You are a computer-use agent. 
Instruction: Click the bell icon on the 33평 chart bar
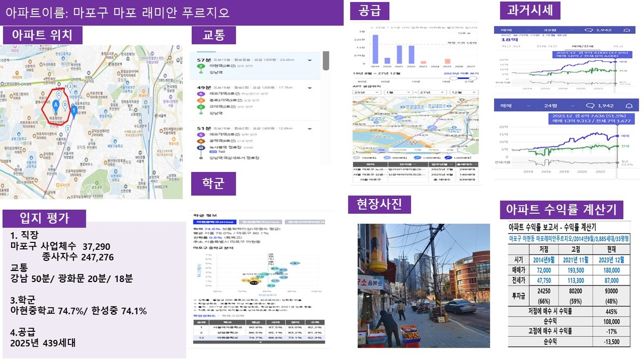(628, 31)
